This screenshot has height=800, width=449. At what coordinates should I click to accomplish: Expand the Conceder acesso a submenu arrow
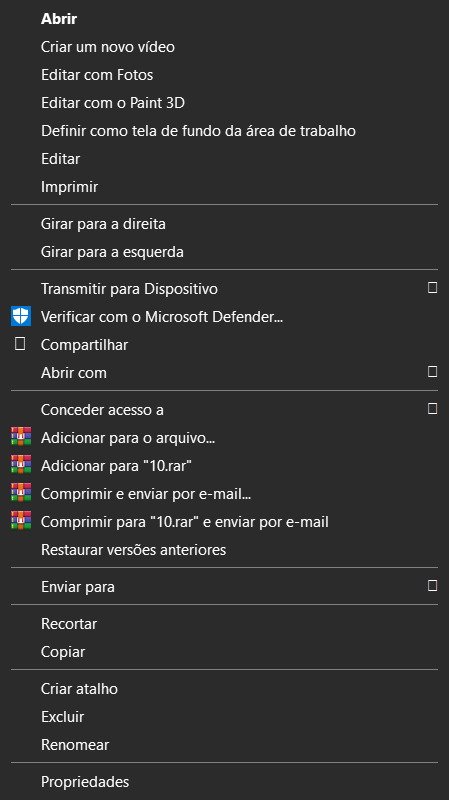(x=432, y=409)
